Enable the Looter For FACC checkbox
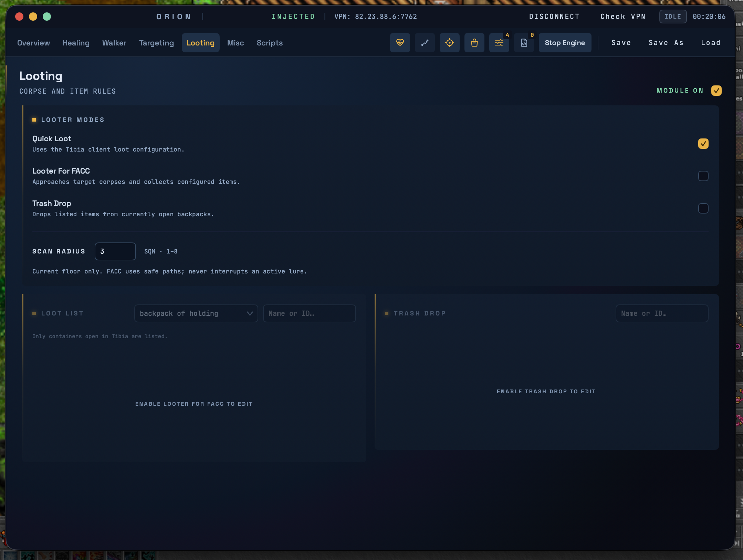This screenshot has height=560, width=743. point(703,176)
